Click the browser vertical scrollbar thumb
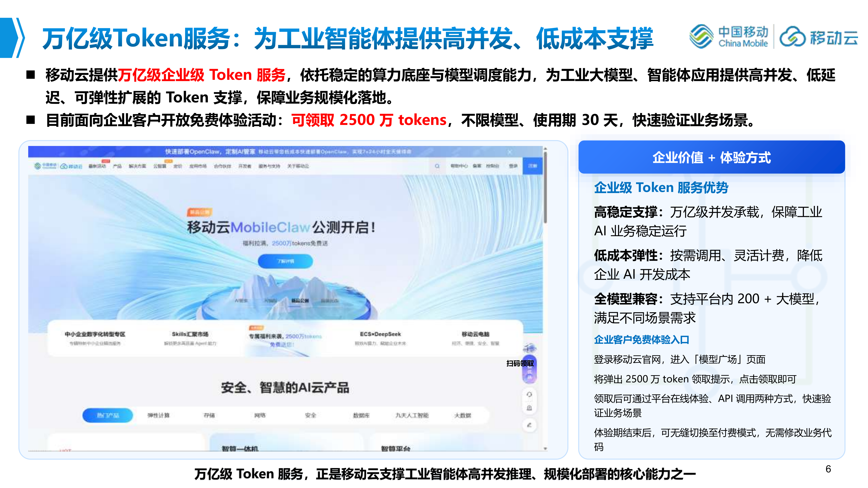Viewport: 868px width, 488px height. coord(545,187)
